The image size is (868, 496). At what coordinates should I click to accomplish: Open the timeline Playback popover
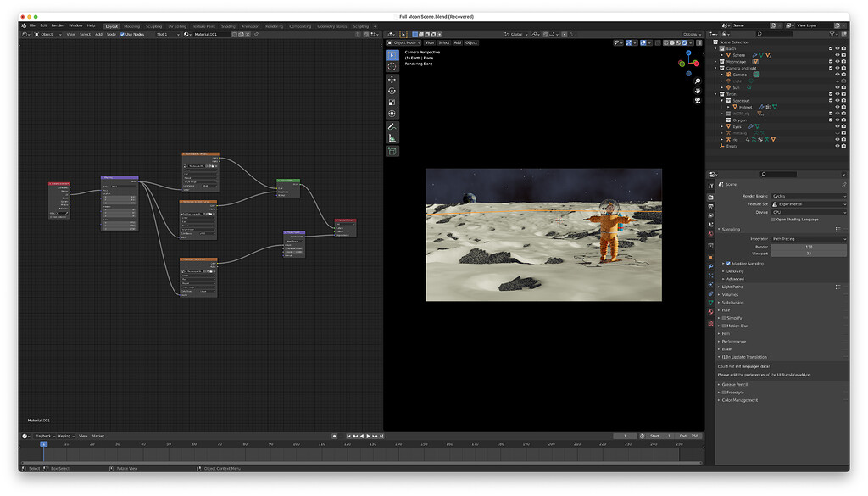45,436
